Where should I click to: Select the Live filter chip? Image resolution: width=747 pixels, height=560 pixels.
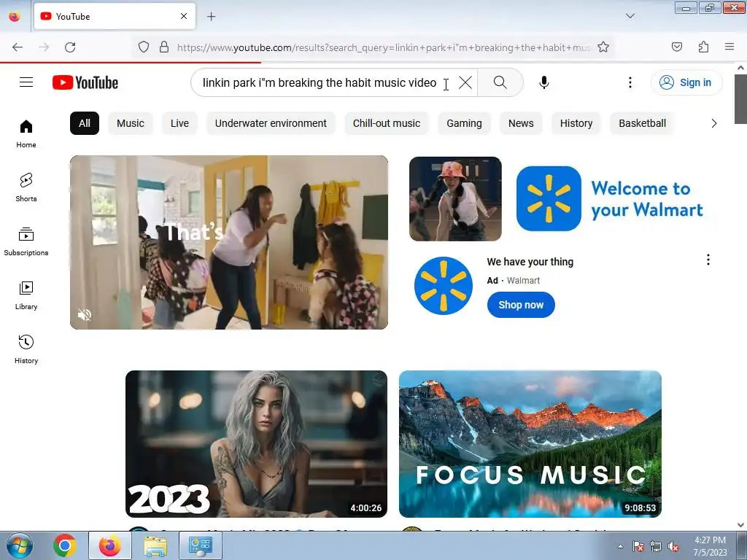pos(179,123)
